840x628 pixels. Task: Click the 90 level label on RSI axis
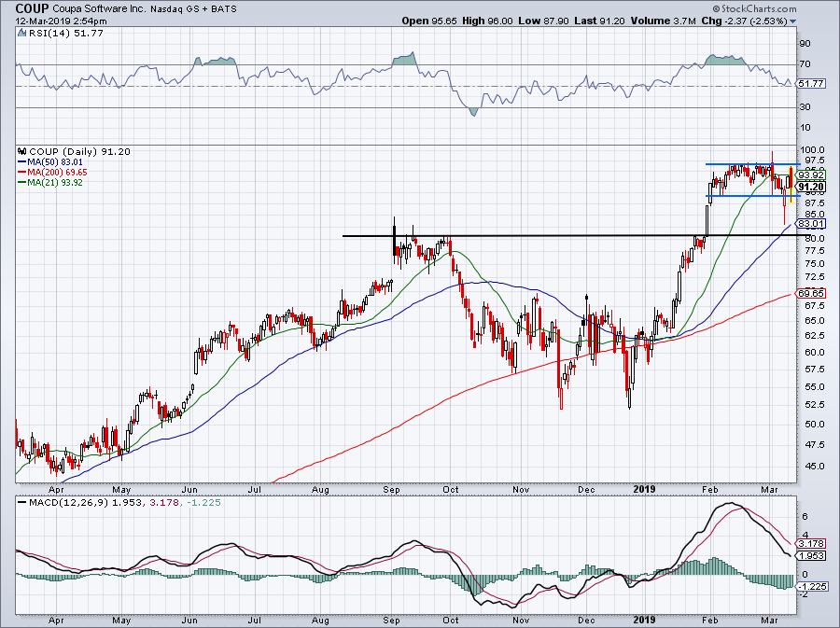[805, 43]
